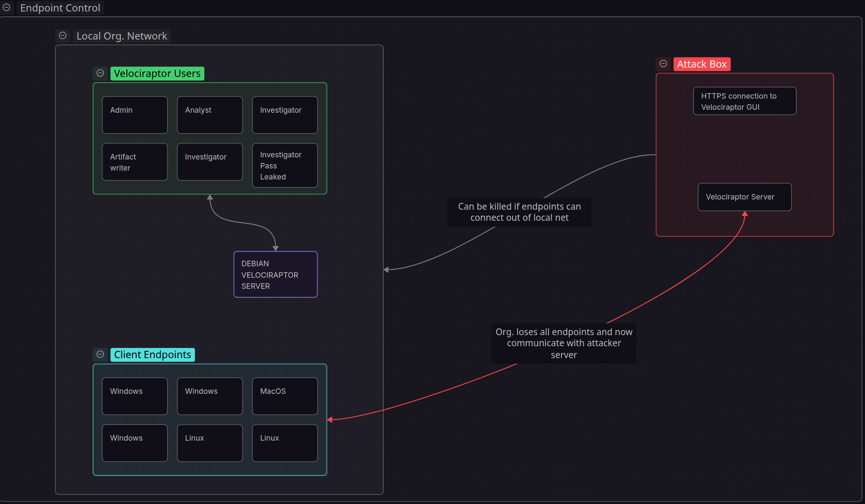Viewport: 865px width, 504px height.
Task: Select the Linux node directly below MacOS
Action: (285, 443)
